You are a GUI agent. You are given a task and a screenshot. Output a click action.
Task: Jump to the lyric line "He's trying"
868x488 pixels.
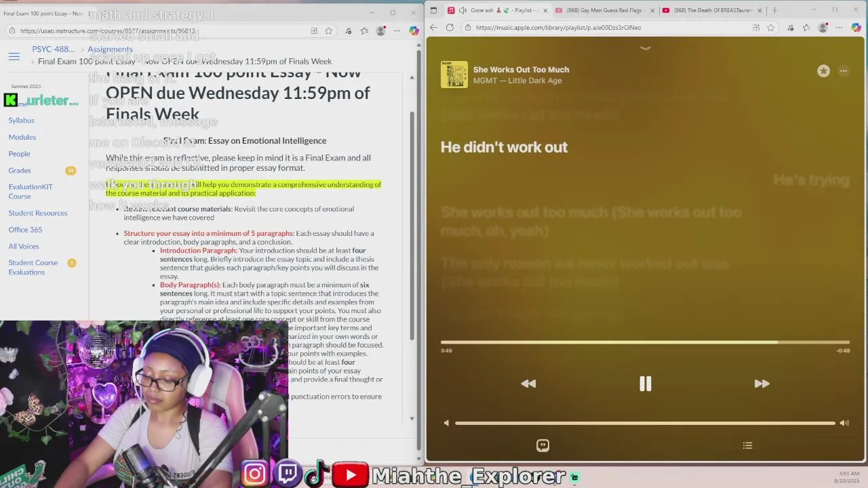tap(812, 180)
